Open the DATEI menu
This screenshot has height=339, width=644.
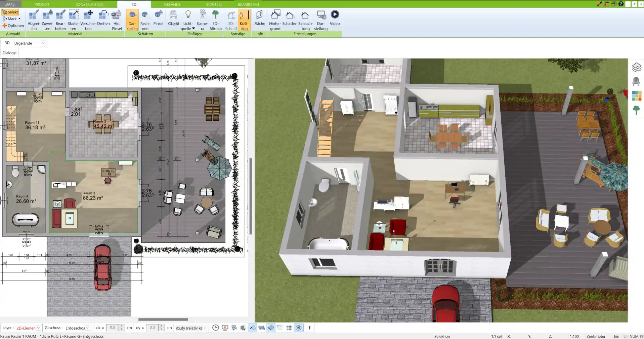coord(10,4)
